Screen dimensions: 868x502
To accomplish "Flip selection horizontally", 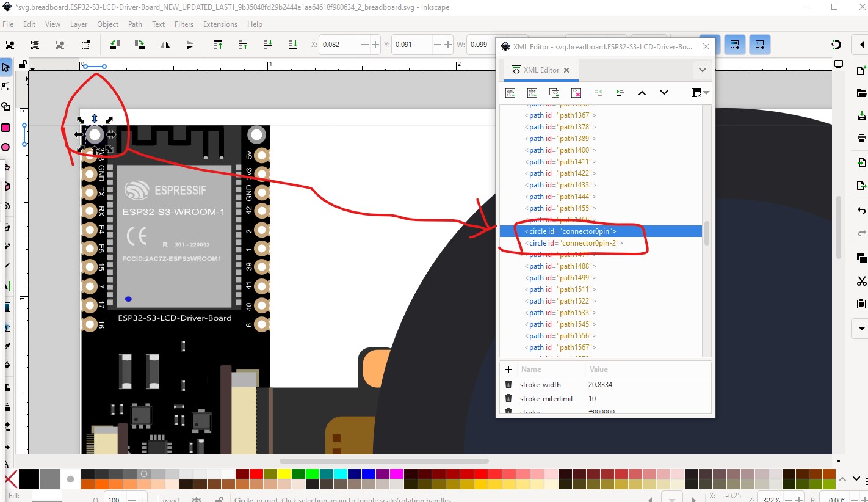I will 165,45.
